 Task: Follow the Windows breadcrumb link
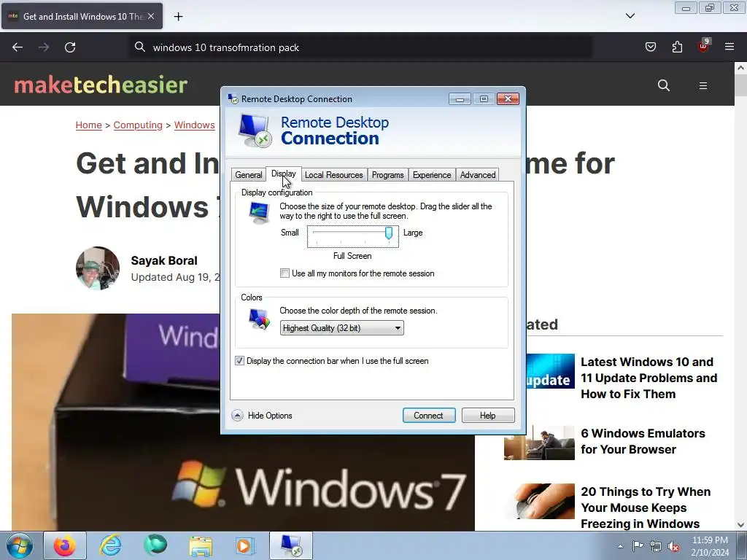click(x=194, y=125)
